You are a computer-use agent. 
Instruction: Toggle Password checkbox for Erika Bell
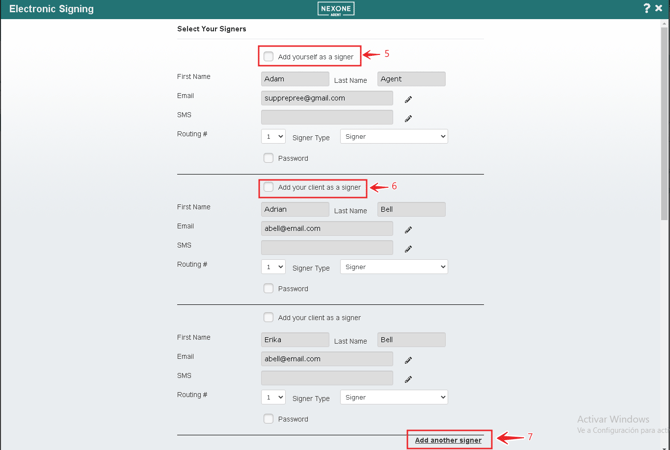(268, 419)
